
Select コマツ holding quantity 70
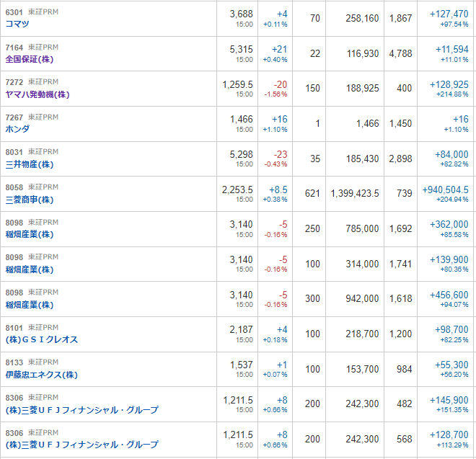pyautogui.click(x=314, y=18)
